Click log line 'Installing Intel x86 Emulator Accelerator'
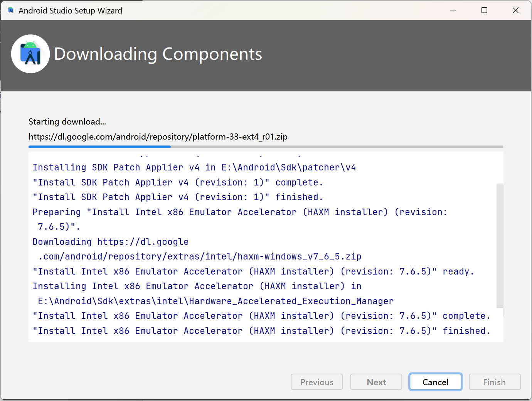This screenshot has height=401, width=532. (x=197, y=286)
